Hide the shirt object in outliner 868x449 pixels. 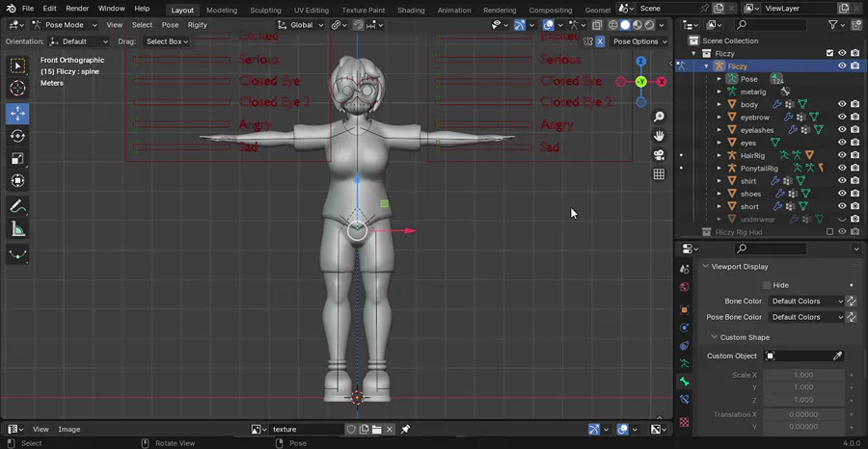[x=842, y=180]
